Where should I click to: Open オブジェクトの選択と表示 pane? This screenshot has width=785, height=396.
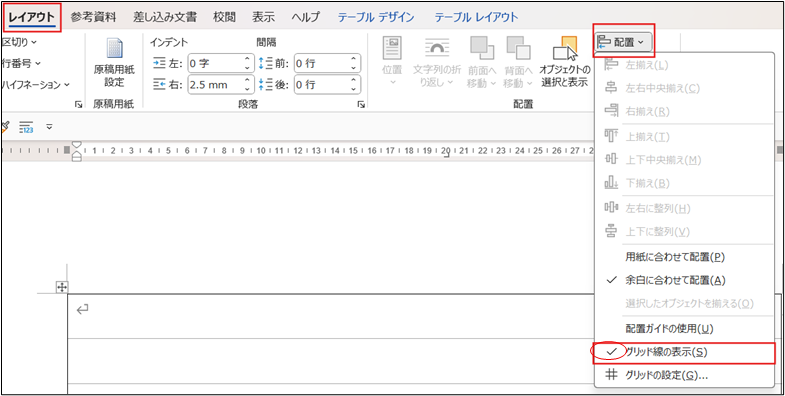click(564, 62)
